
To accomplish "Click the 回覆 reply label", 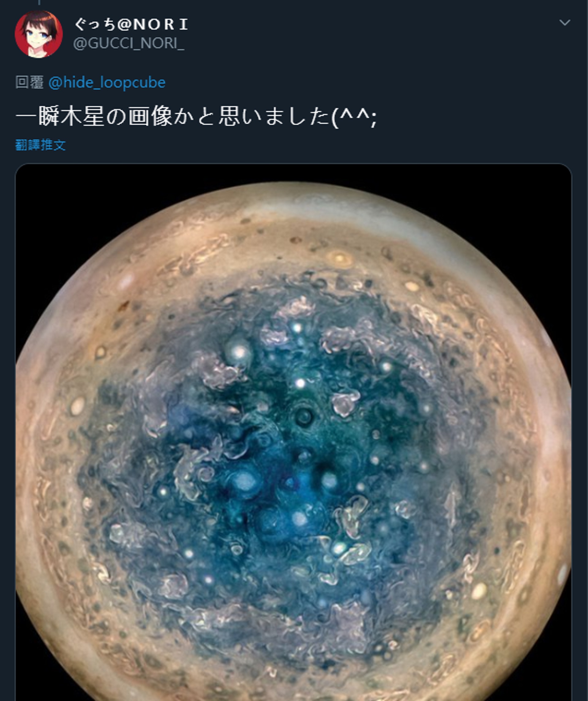I will 29,82.
